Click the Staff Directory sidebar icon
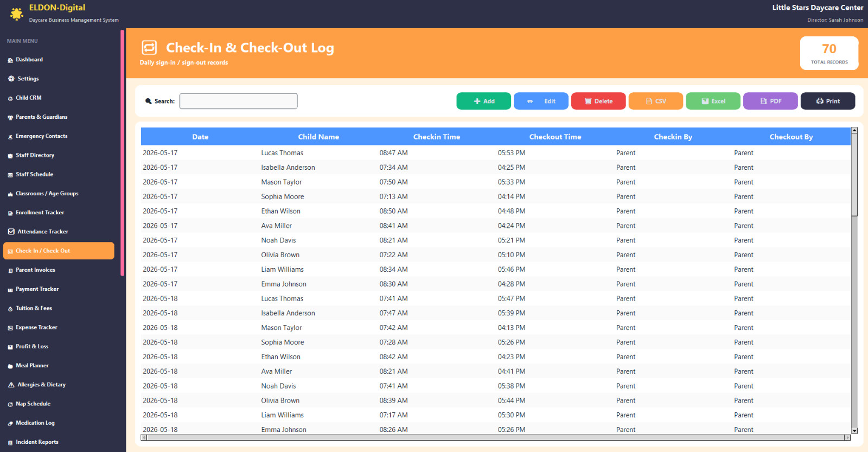 pos(10,156)
